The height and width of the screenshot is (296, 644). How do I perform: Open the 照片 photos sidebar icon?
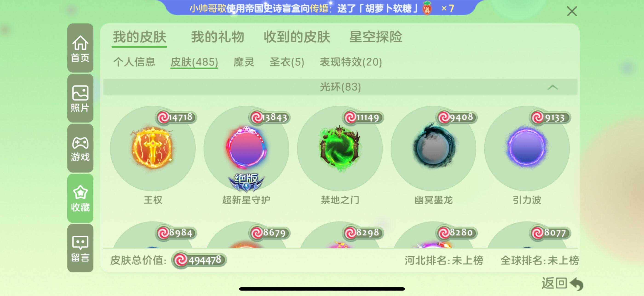point(80,98)
